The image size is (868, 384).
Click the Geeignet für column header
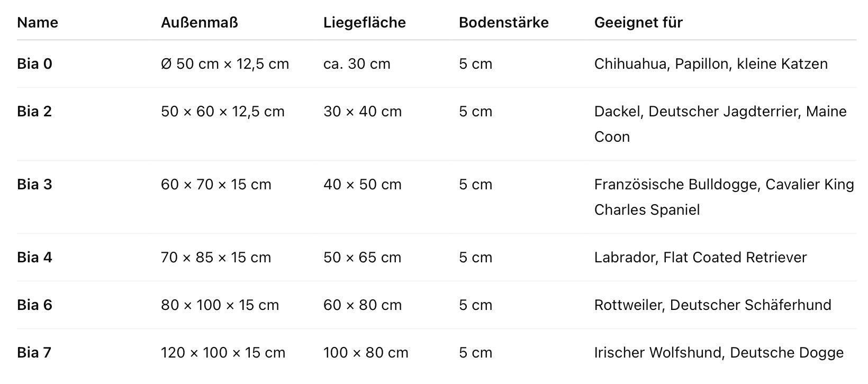[638, 23]
